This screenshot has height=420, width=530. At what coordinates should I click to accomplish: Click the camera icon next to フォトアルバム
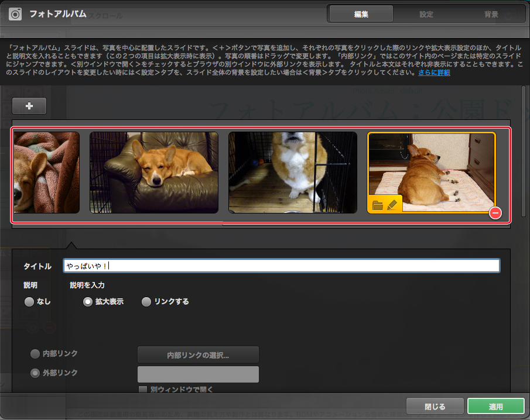tap(15, 14)
